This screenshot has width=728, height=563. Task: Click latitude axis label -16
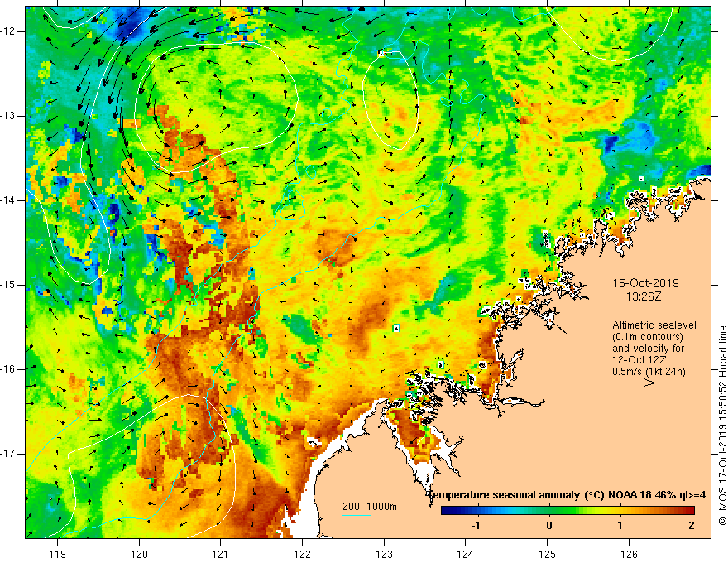pyautogui.click(x=9, y=369)
